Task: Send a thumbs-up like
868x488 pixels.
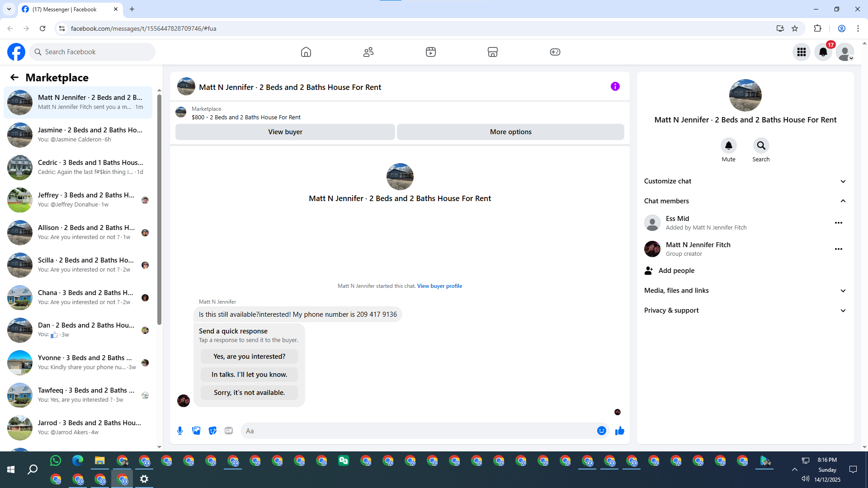Action: 620,431
